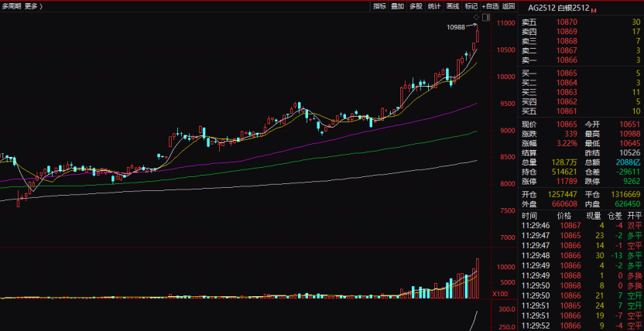Click the 最低 value 10645

click(630, 143)
